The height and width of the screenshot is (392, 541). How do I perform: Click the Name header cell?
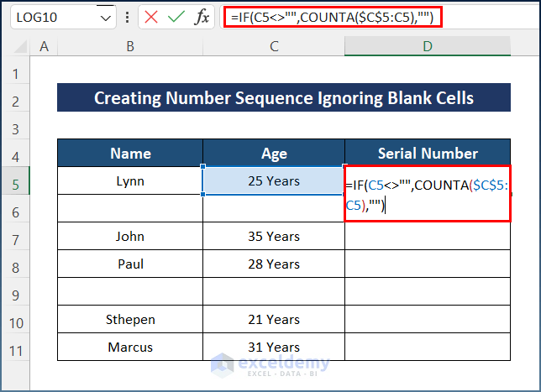click(x=130, y=153)
